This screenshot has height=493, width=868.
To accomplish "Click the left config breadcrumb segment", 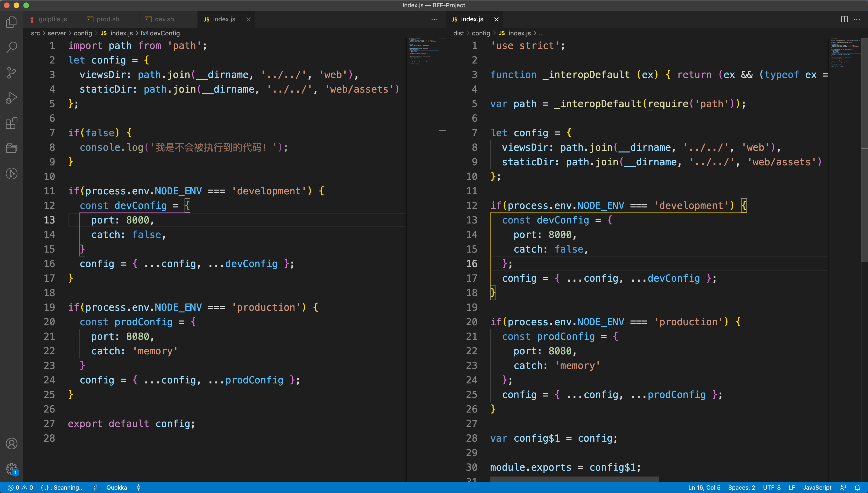I will (83, 33).
